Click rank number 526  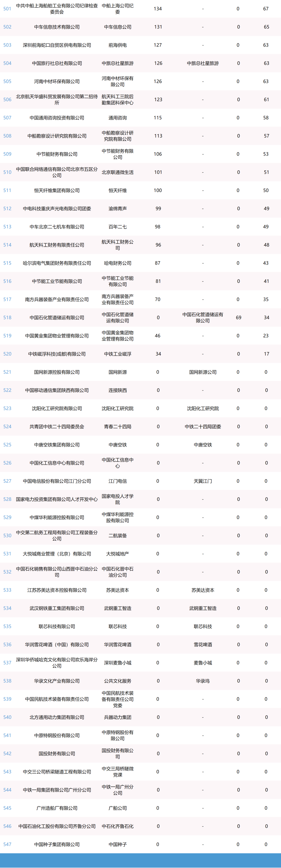click(x=7, y=463)
